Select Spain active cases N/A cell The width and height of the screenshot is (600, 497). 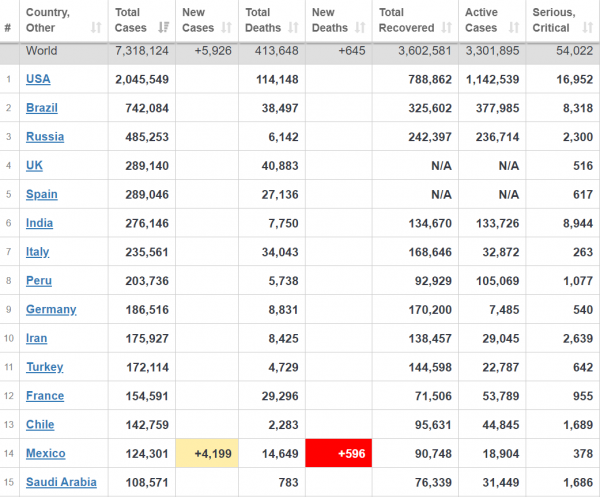click(509, 194)
